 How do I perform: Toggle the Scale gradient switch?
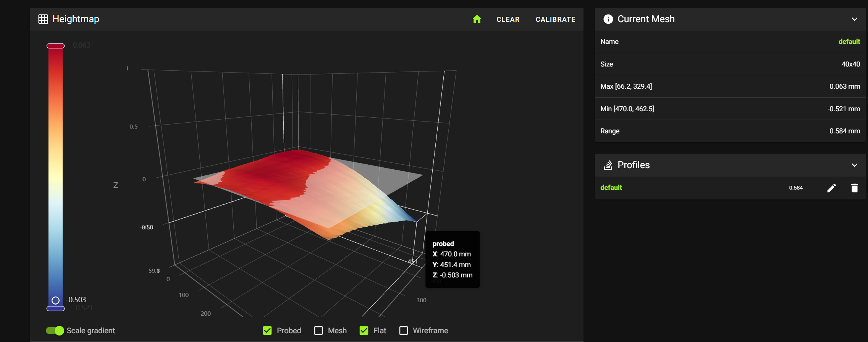(x=55, y=331)
